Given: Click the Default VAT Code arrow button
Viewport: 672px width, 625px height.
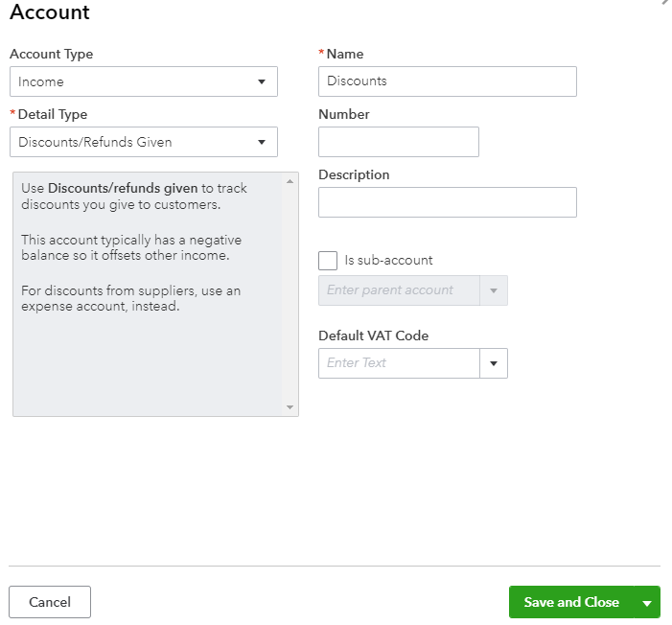Looking at the screenshot, I should (494, 363).
